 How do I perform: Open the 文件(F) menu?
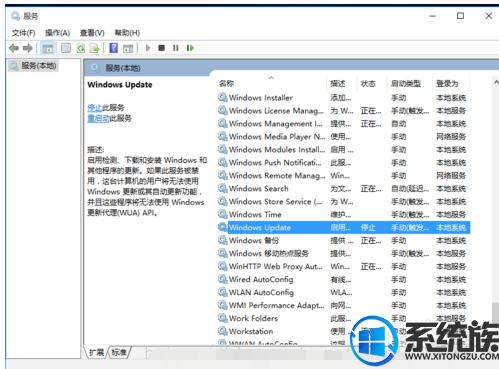[23, 33]
